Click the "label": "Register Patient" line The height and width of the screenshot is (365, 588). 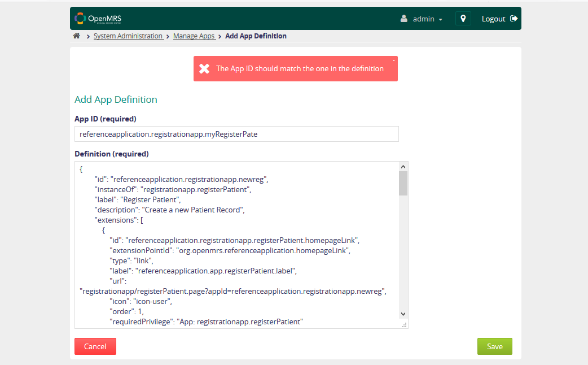138,200
